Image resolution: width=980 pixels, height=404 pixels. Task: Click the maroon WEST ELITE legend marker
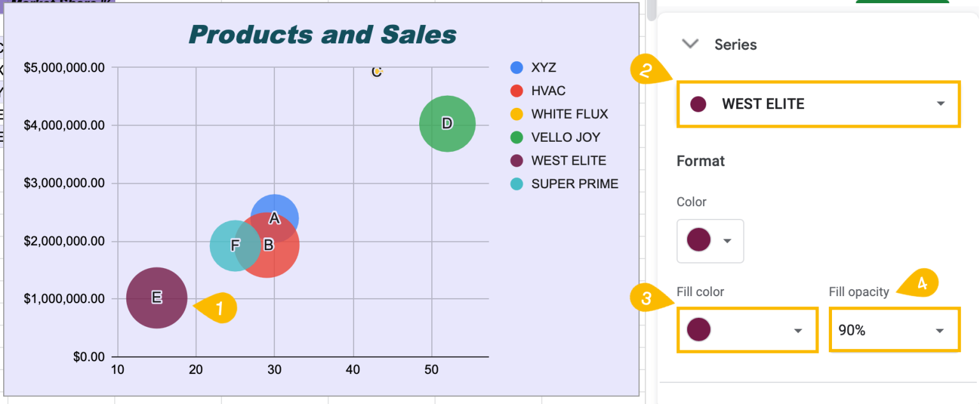(517, 160)
